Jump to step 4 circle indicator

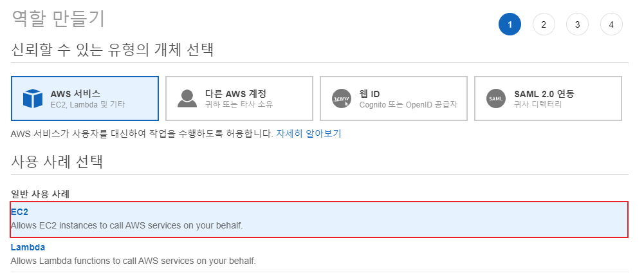coord(611,24)
